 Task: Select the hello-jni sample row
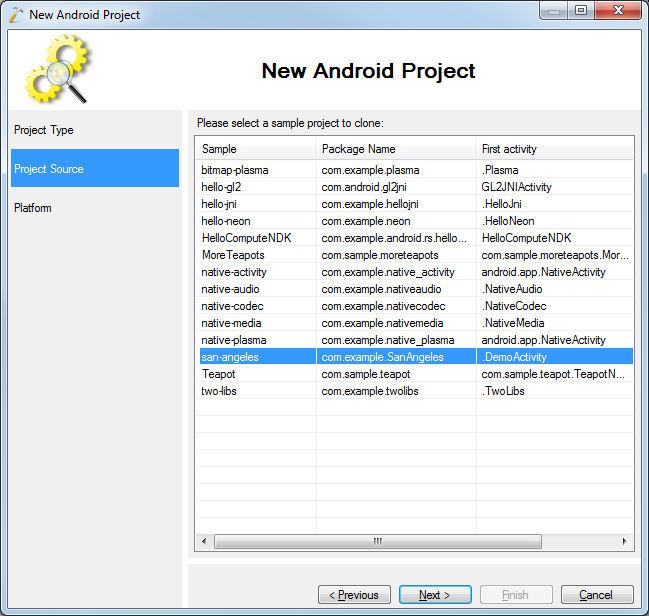point(414,204)
